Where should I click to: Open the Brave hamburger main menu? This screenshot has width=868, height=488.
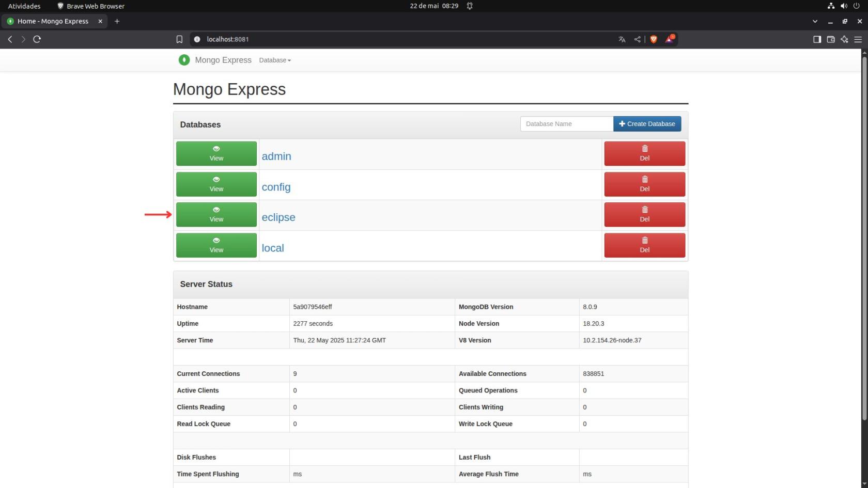pos(858,39)
